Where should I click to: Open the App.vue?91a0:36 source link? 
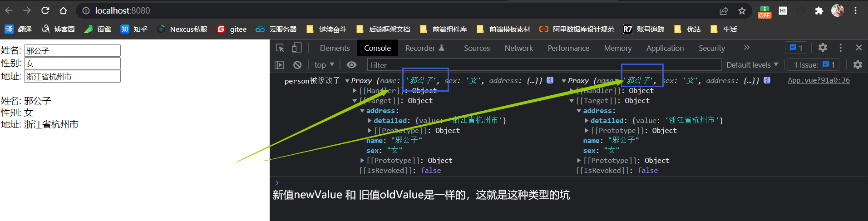pos(819,80)
